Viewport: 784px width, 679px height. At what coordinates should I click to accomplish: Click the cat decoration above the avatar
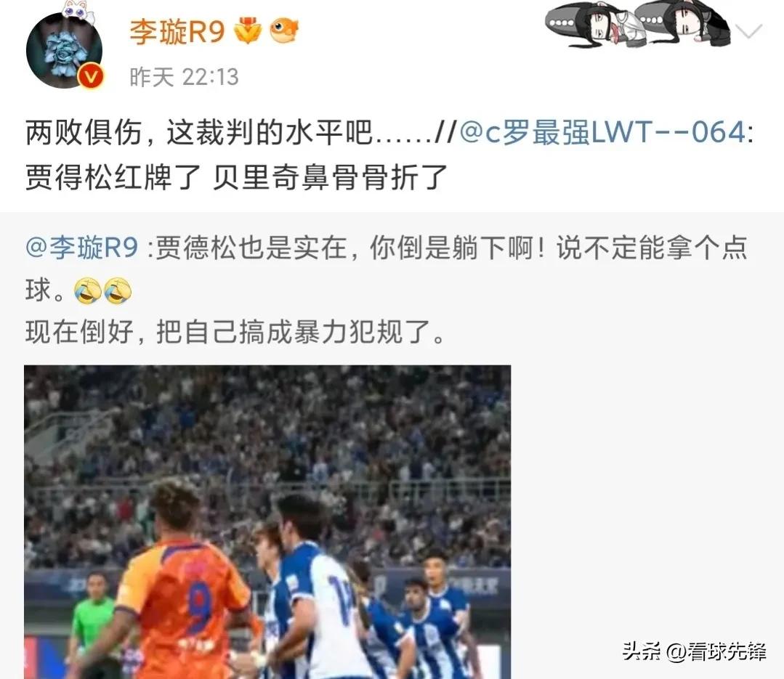tap(80, 11)
